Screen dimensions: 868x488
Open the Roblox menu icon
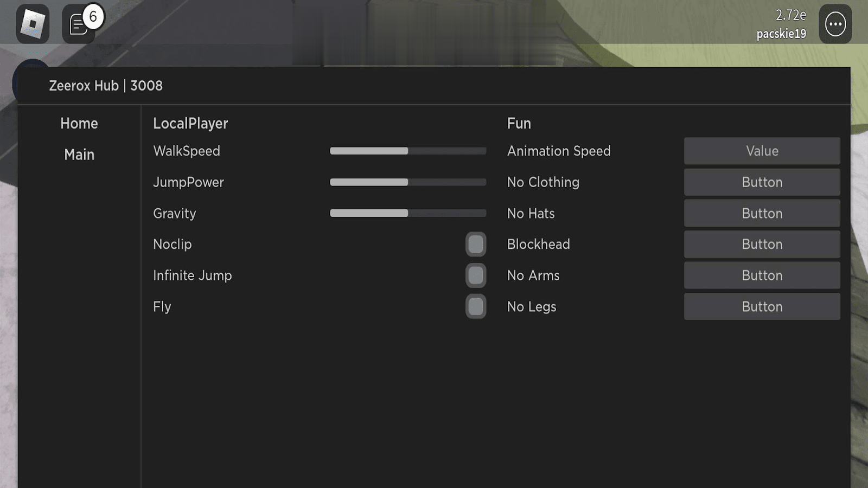point(33,24)
